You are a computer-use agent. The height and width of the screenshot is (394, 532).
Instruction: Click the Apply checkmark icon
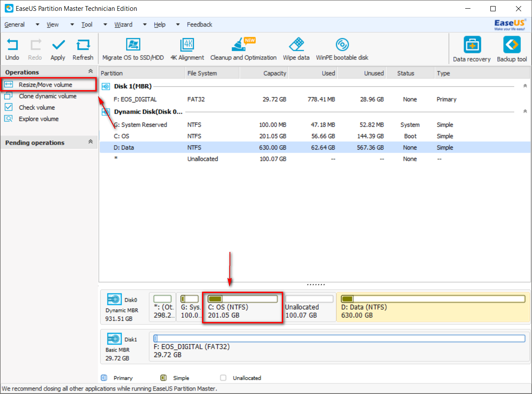click(58, 46)
